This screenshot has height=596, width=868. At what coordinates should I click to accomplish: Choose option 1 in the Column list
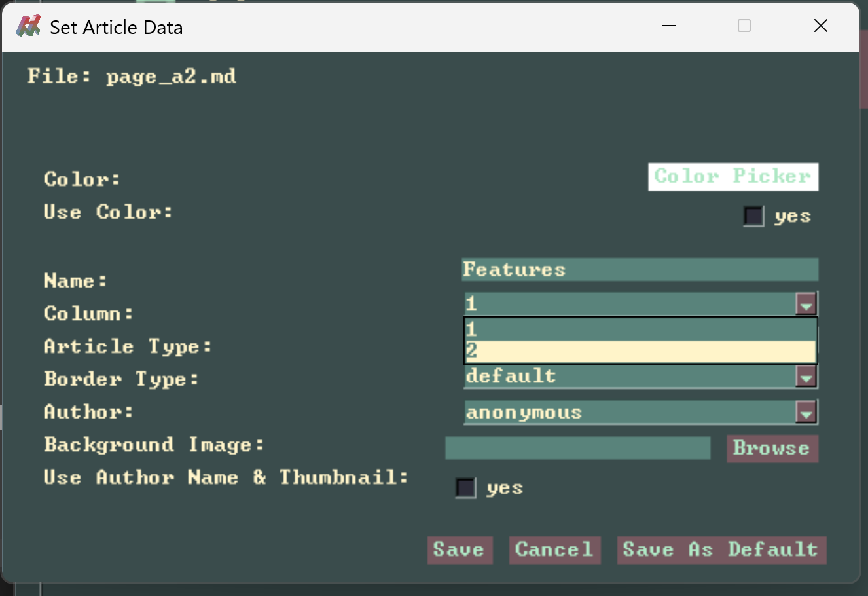click(x=639, y=329)
